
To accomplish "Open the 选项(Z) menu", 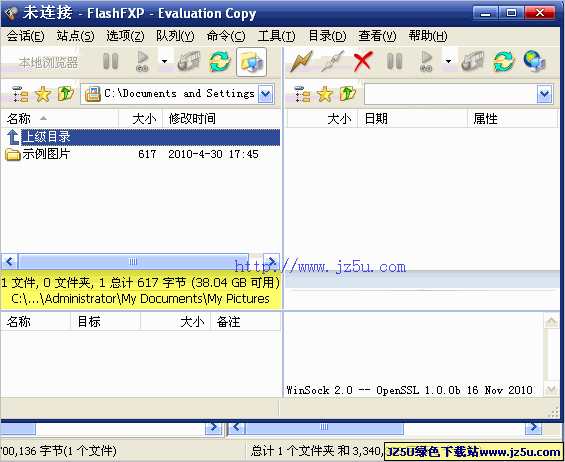I will click(125, 36).
